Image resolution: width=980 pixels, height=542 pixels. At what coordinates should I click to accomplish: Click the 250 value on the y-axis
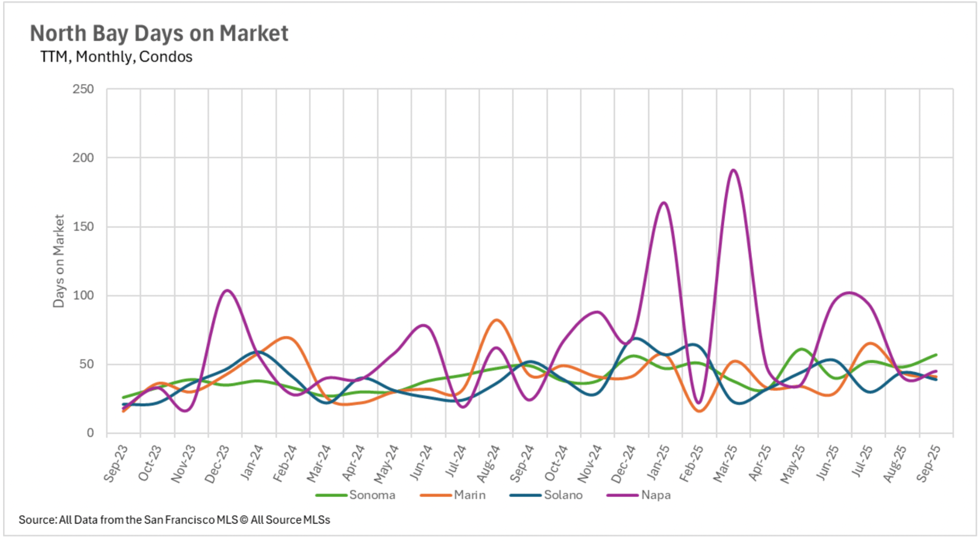coord(83,89)
